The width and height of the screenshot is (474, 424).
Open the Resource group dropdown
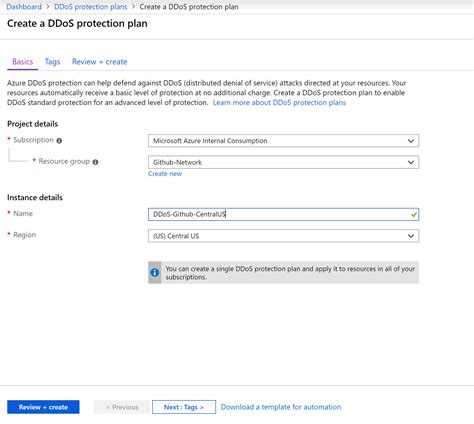(283, 162)
